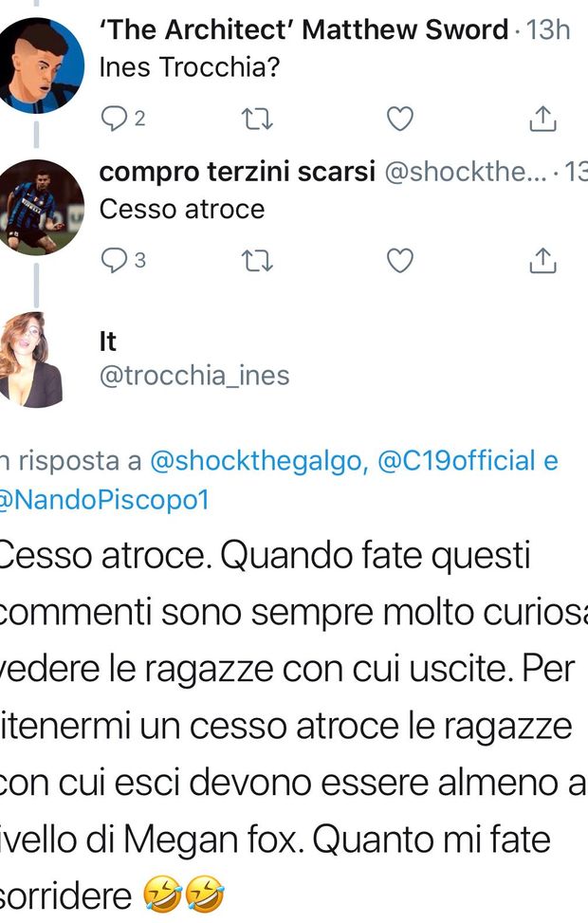Open the @C19official mention link

[456, 461]
